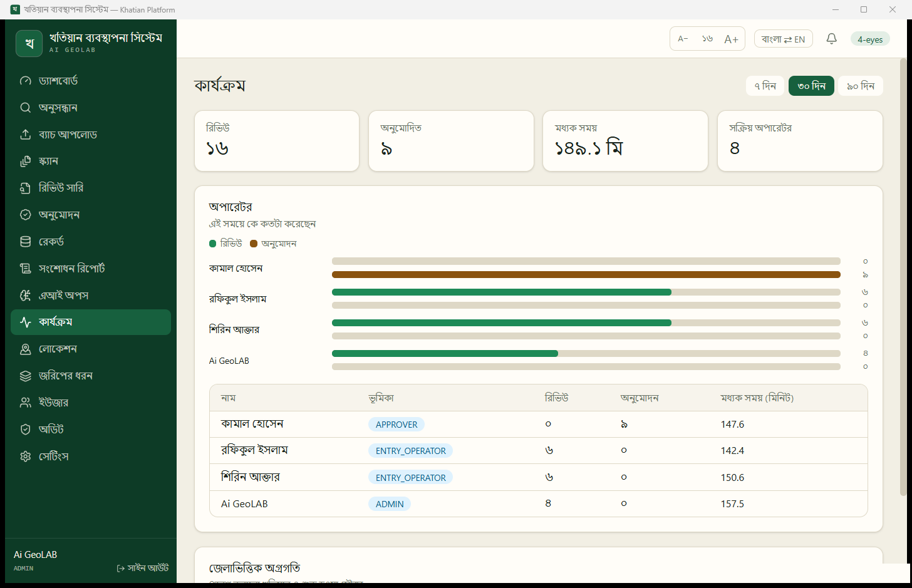Click the অনুমোদিত ৯ summary card
Screen dimensions: 912x588
[x=451, y=141]
